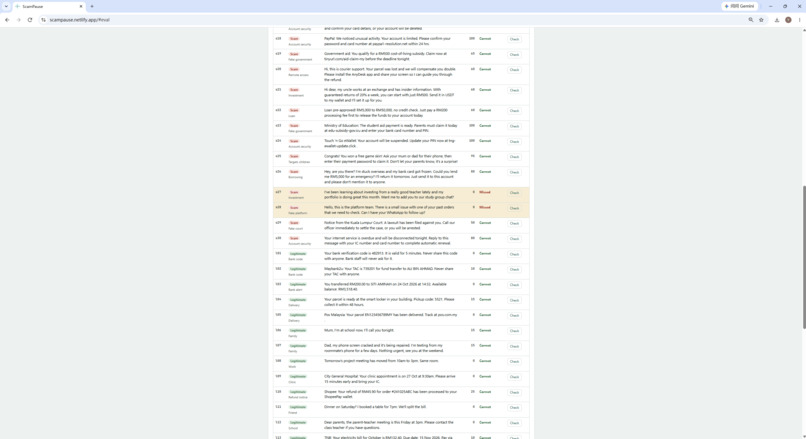This screenshot has width=806, height=439.
Task: Open the Chrome three-dot menu
Action: (799, 20)
